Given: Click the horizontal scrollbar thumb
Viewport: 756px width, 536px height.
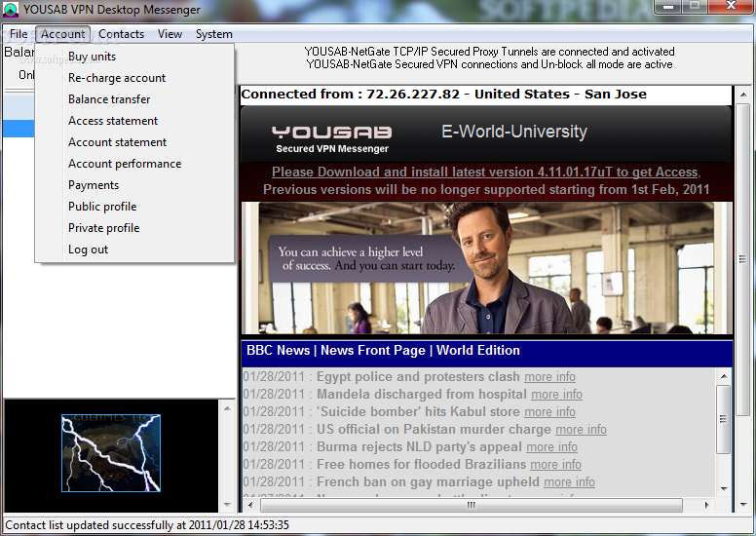Looking at the screenshot, I should click(472, 505).
